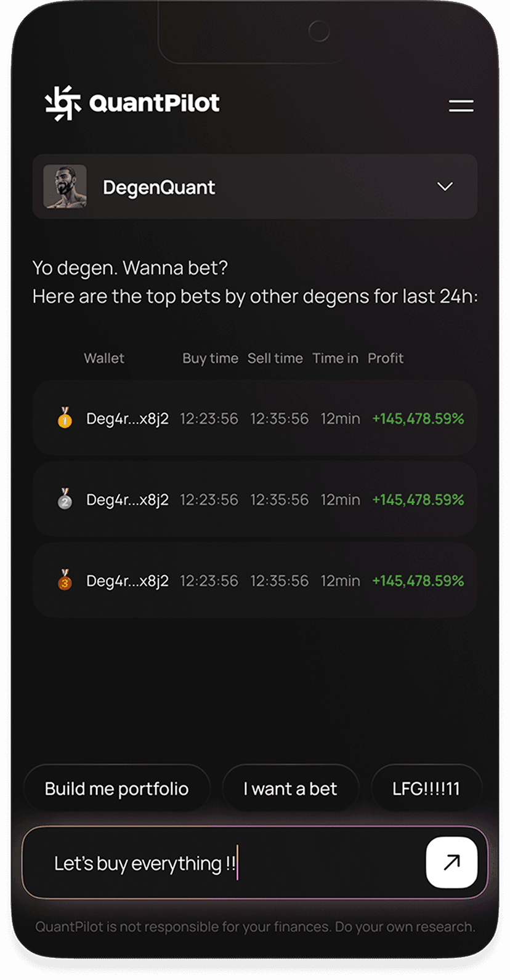Image resolution: width=510 pixels, height=980 pixels.
Task: Click the third-place profit percentage
Action: click(418, 580)
